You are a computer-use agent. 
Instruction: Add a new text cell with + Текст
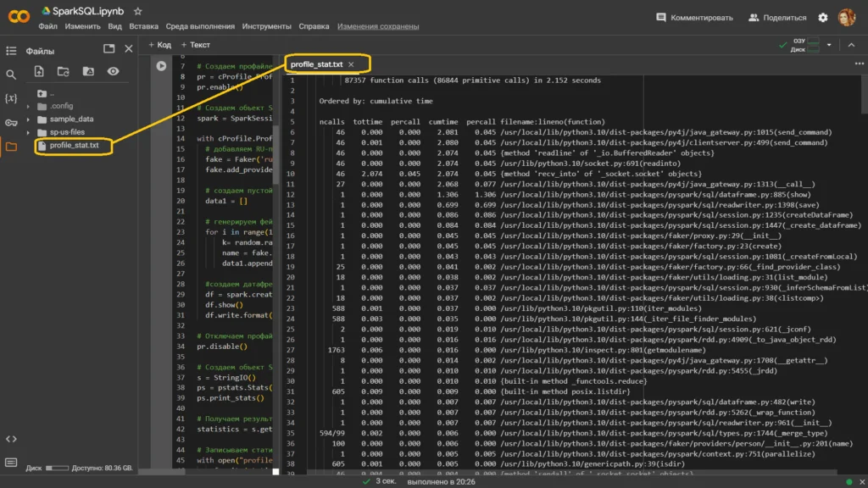point(196,45)
